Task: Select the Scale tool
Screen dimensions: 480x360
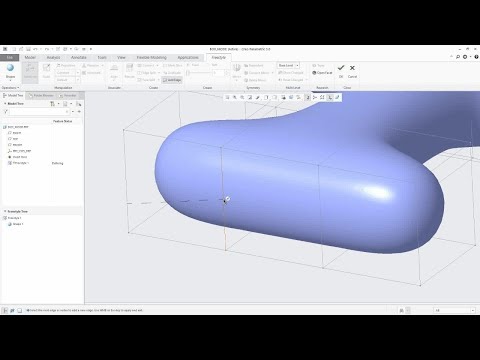Action: pos(46,71)
